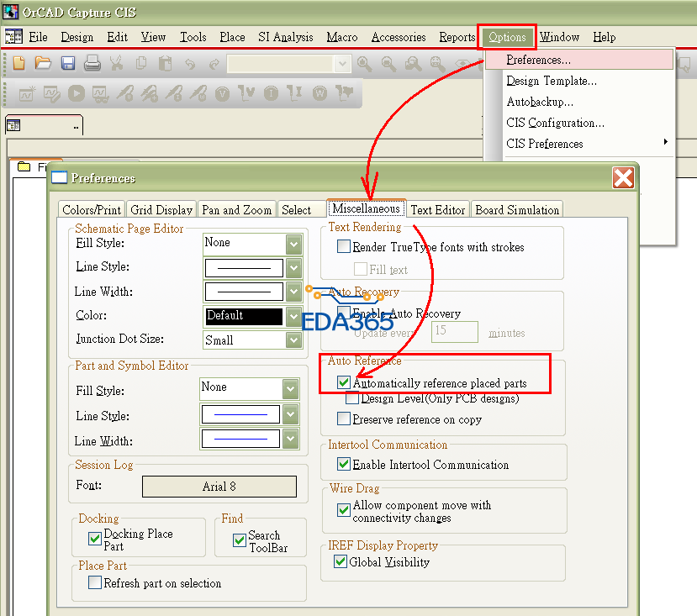
Task: Enable Render TrueType fonts with strokes
Action: (x=344, y=247)
